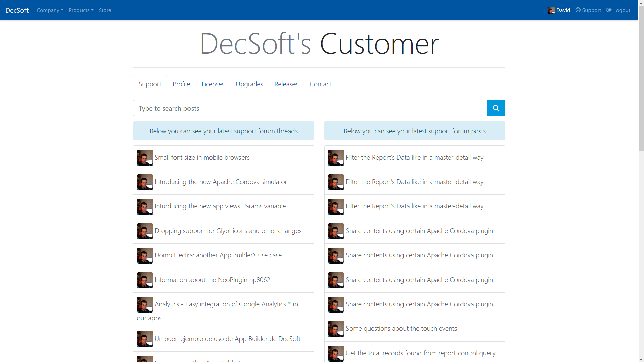Click avatar beside touch events post

click(336, 329)
